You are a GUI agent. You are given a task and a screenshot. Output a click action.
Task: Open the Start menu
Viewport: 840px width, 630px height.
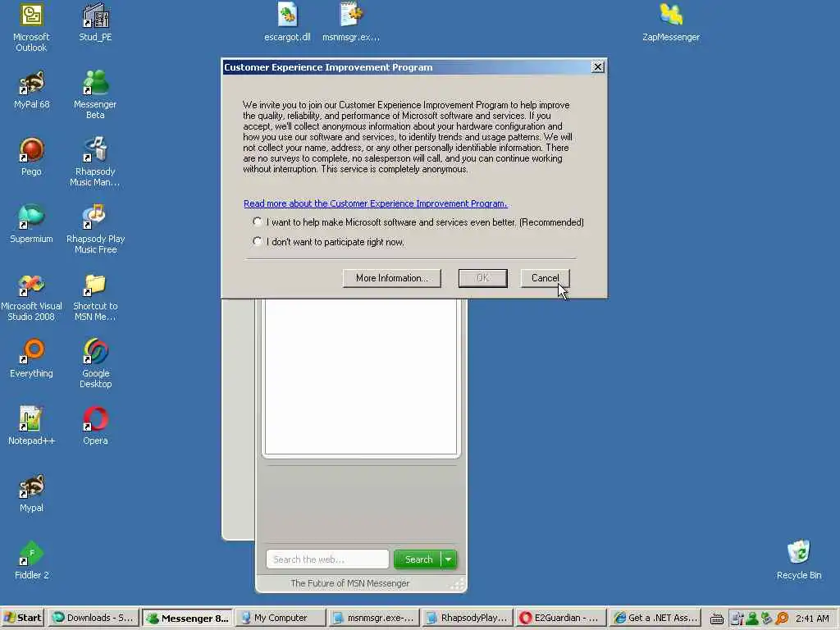pos(23,618)
